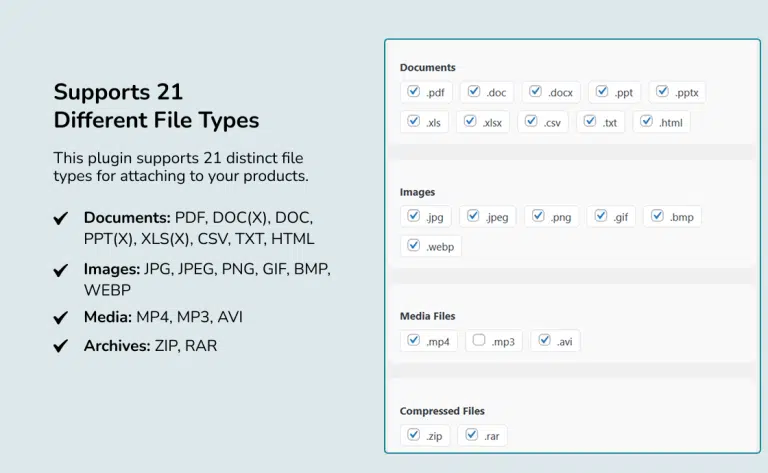Uncheck the .zip compressed file checkbox
768x473 pixels.
pyautogui.click(x=413, y=435)
